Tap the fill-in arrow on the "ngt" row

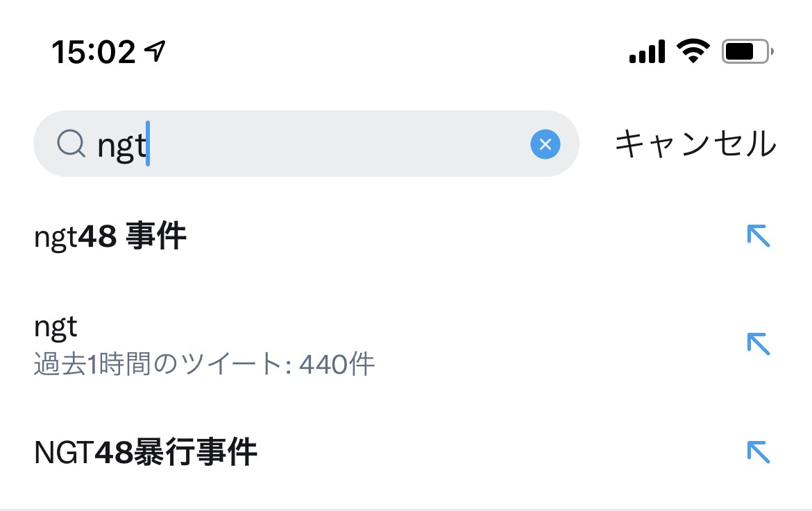pyautogui.click(x=758, y=344)
